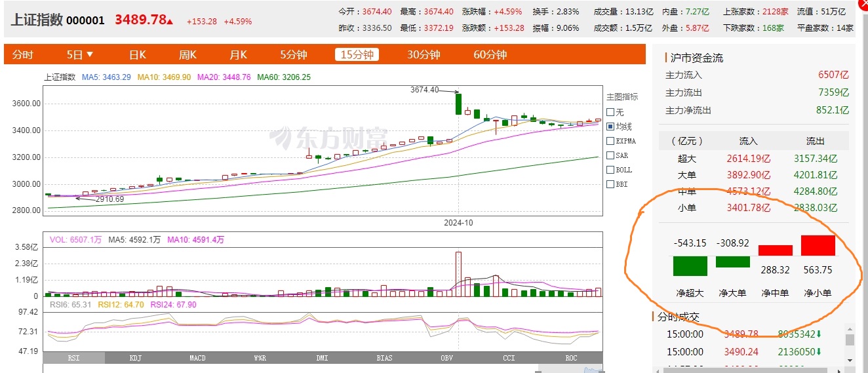This screenshot has height=373, width=868.
Task: Click the 上证指数 000001 title
Action: [x=58, y=20]
